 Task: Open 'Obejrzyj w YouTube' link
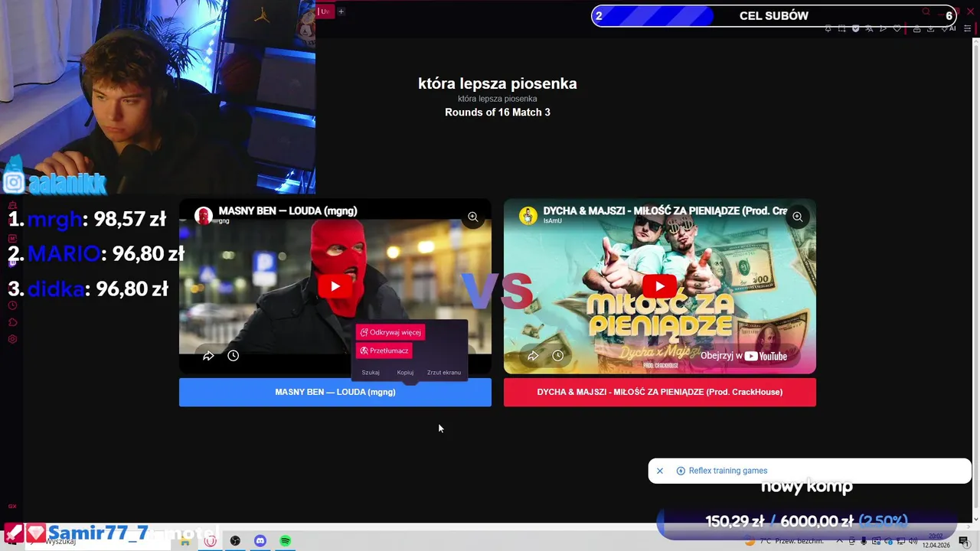pyautogui.click(x=743, y=356)
